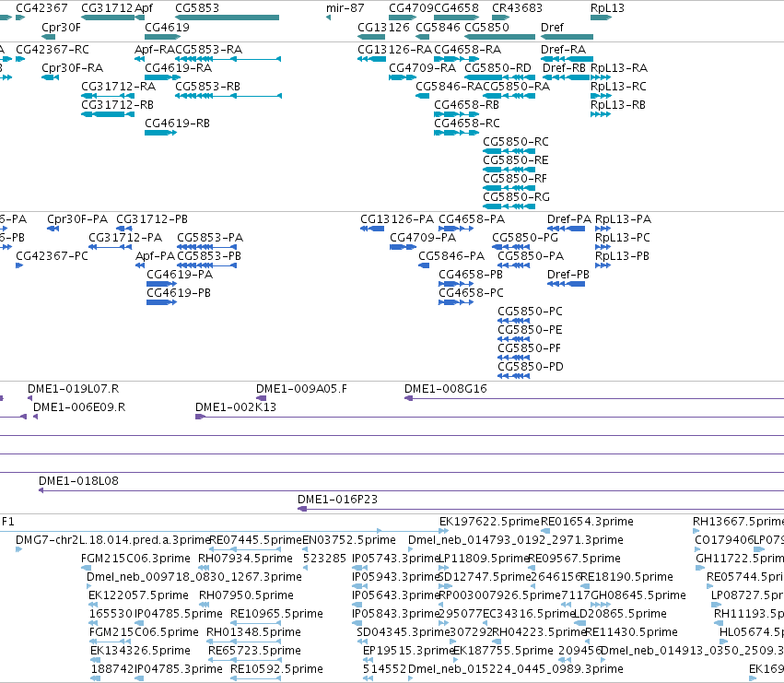Screen dimensions: 784x683
Task: Open the CG4658-PC protein label
Action: coord(471,293)
